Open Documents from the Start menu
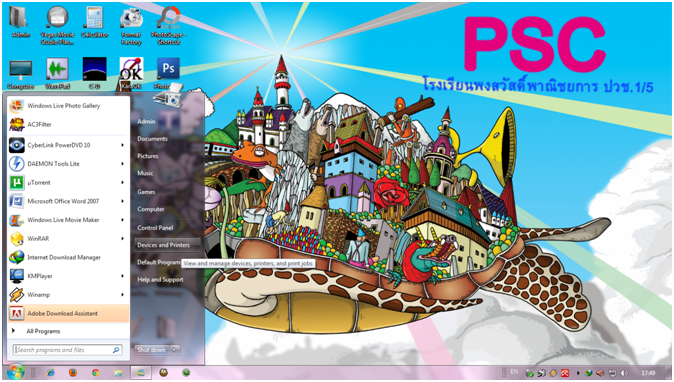Viewport: 674px width, 382px height. (x=152, y=139)
